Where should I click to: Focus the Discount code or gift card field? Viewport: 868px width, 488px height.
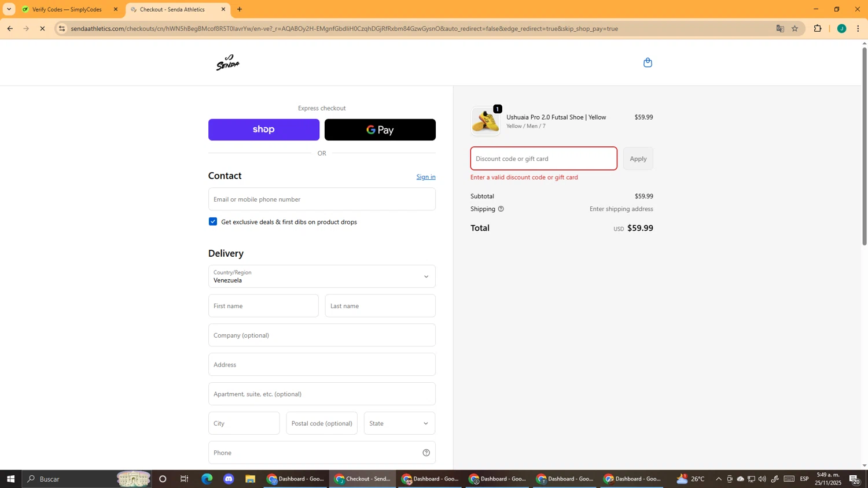pos(544,158)
